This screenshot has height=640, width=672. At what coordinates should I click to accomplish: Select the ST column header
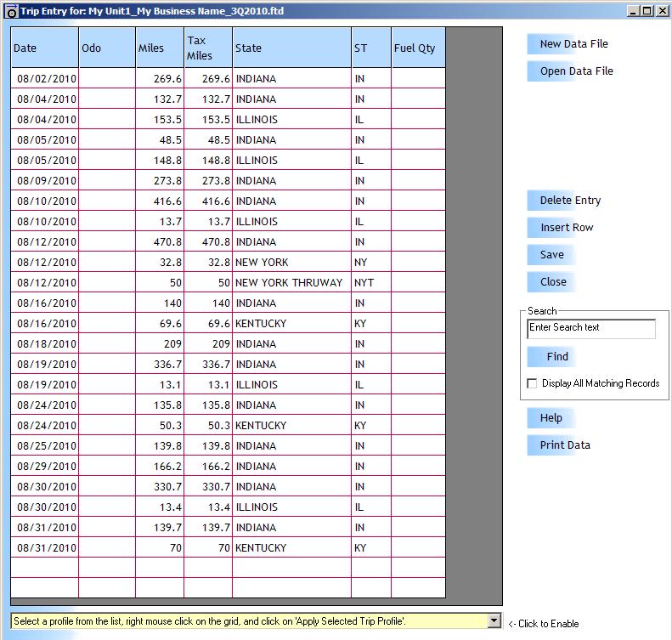pos(371,48)
